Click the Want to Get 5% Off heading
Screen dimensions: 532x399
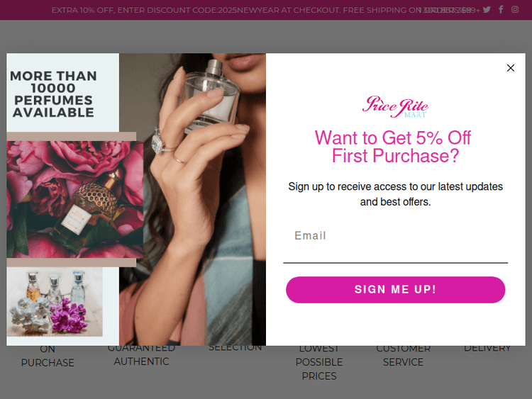393,147
